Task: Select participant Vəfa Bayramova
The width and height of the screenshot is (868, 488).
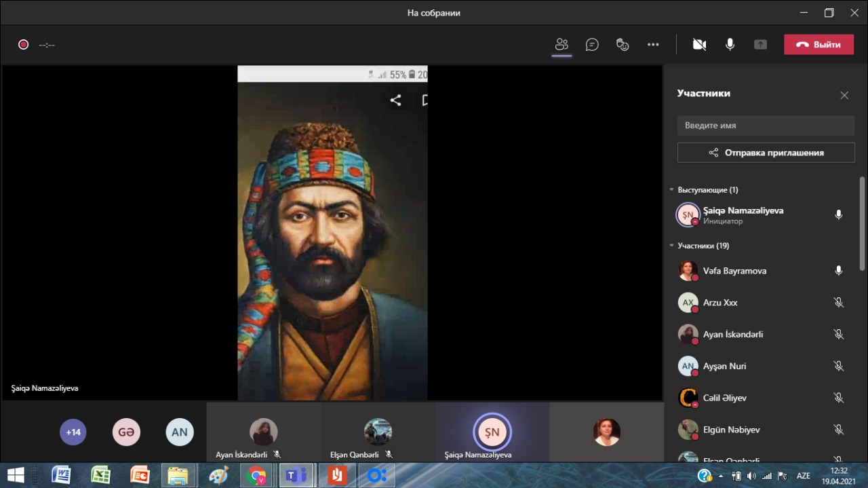Action: click(761, 271)
